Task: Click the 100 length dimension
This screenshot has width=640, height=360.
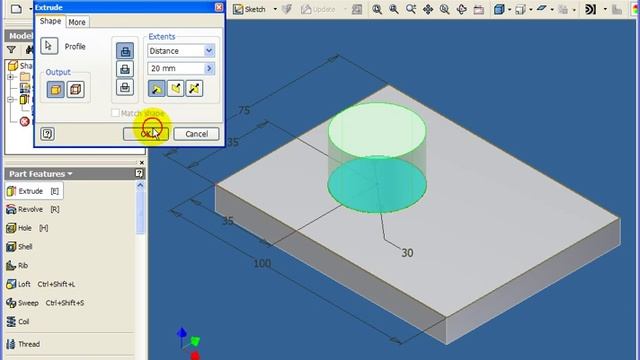Action: pos(262,264)
